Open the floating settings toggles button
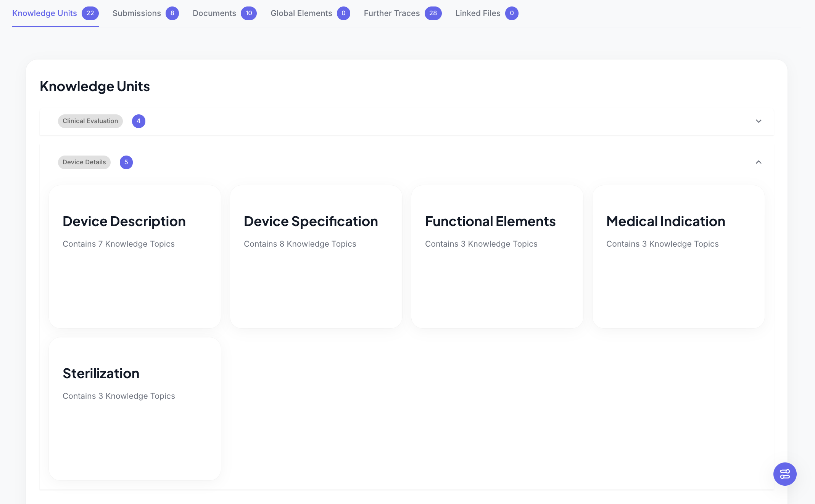This screenshot has height=504, width=815. click(785, 474)
